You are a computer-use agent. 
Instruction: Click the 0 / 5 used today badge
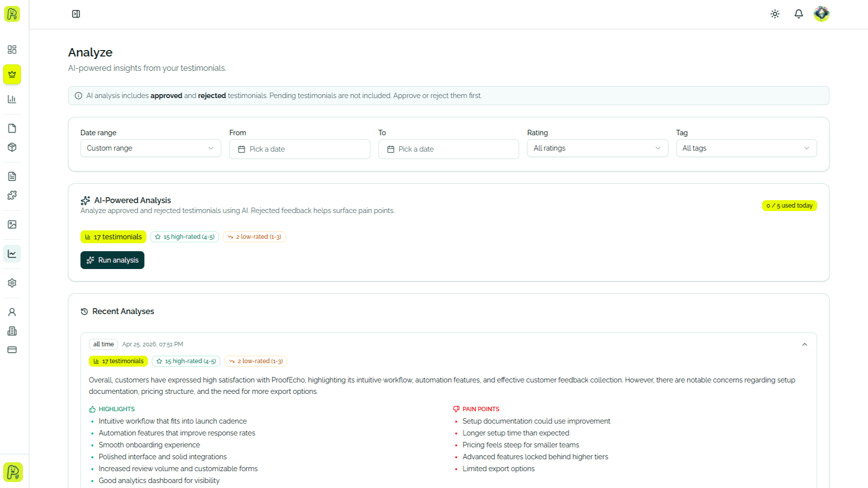coord(789,206)
